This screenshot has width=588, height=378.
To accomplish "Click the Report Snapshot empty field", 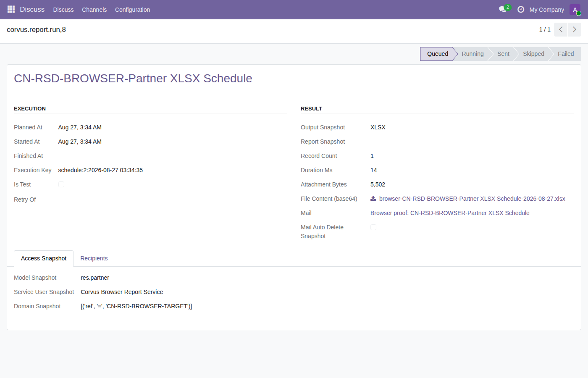I will point(472,142).
